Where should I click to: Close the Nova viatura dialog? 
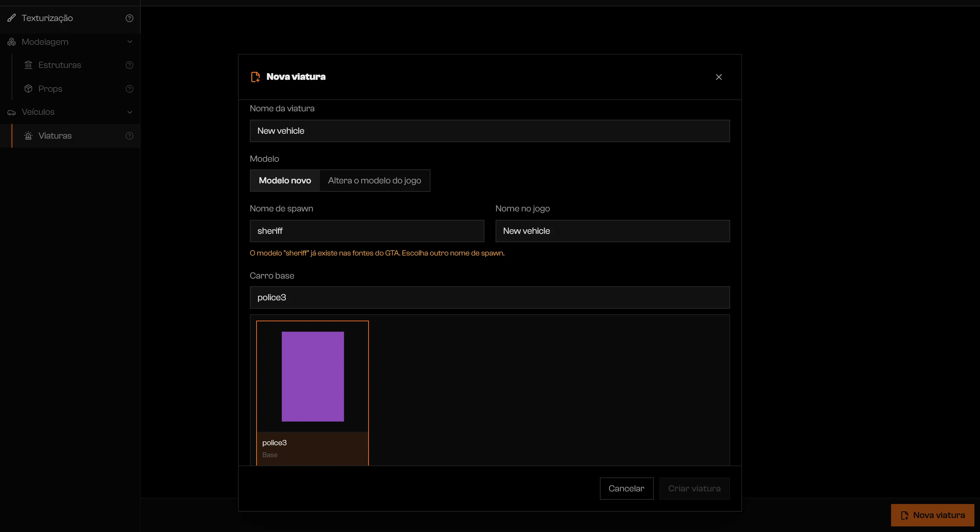pos(719,77)
